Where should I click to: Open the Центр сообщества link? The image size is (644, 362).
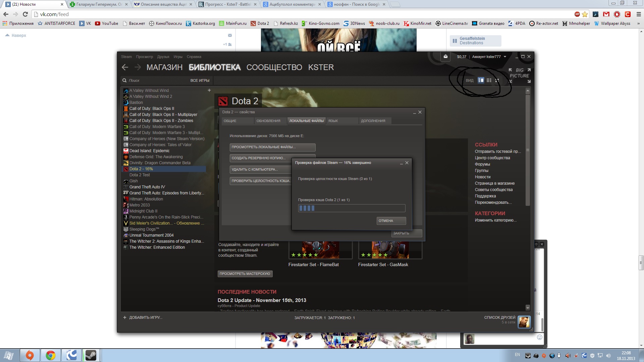492,158
